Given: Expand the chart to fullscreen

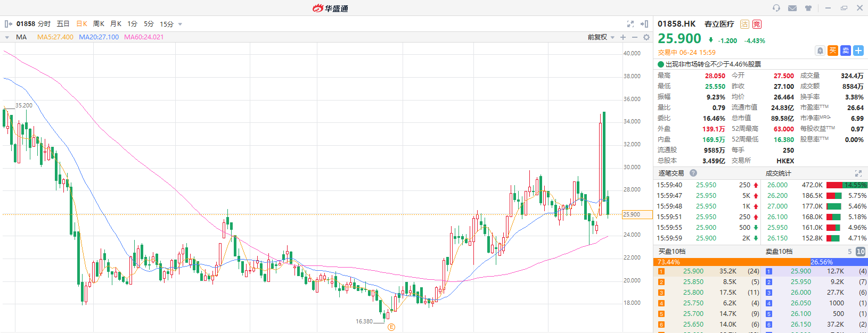Looking at the screenshot, I should click(x=630, y=24).
